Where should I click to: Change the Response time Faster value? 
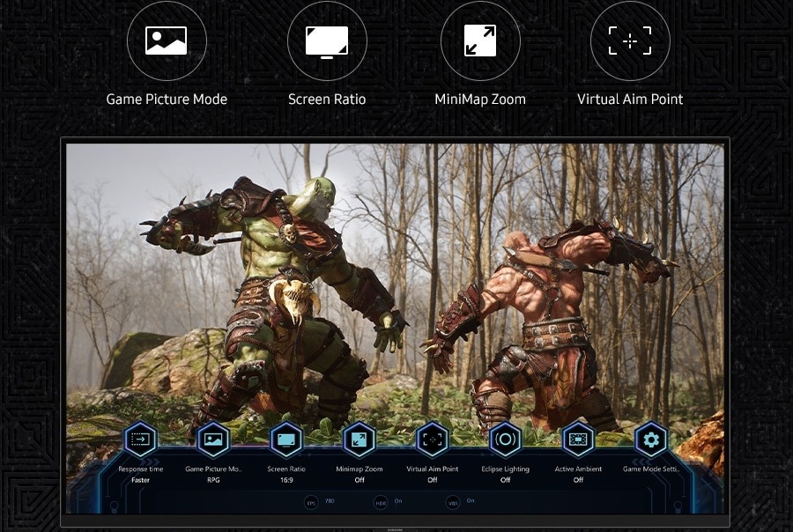coord(141,480)
